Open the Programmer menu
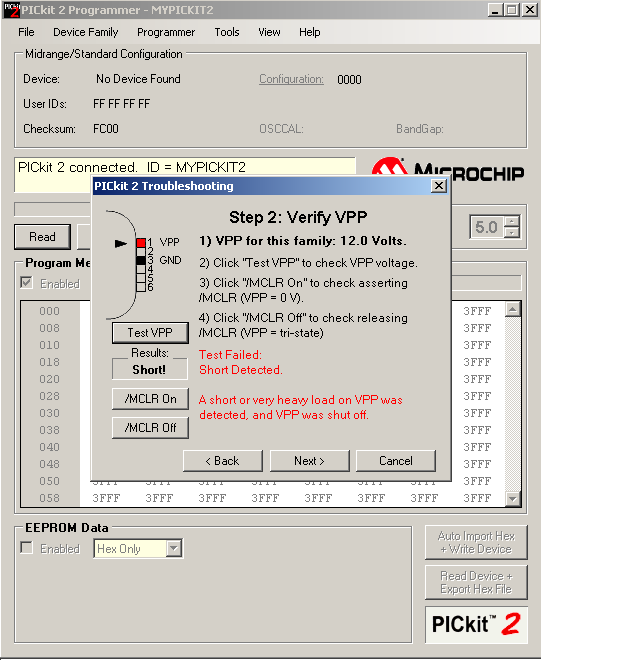This screenshot has width=640, height=660. [x=166, y=32]
